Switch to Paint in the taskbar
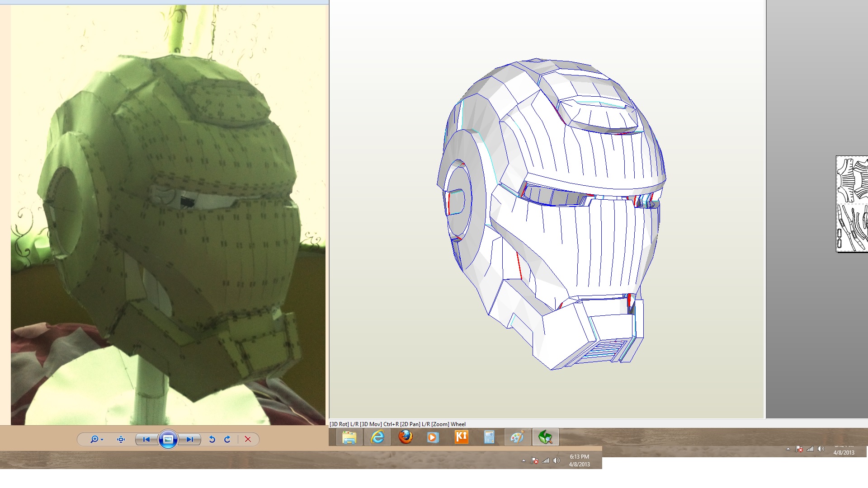Screen dimensions: 868x488 click(x=517, y=437)
